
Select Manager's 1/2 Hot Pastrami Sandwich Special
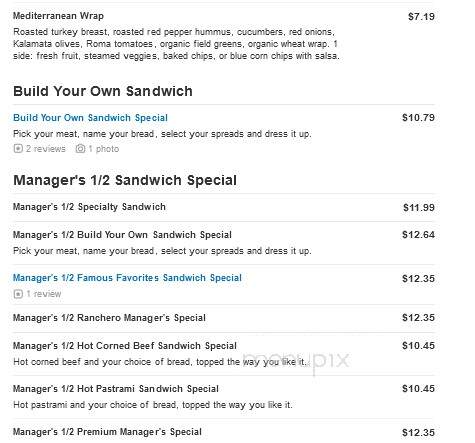(x=116, y=389)
